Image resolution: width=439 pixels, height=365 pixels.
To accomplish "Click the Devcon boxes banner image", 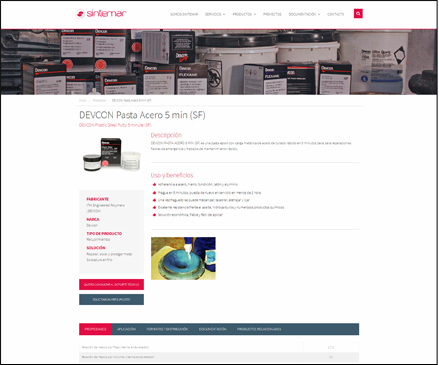I will 219,62.
